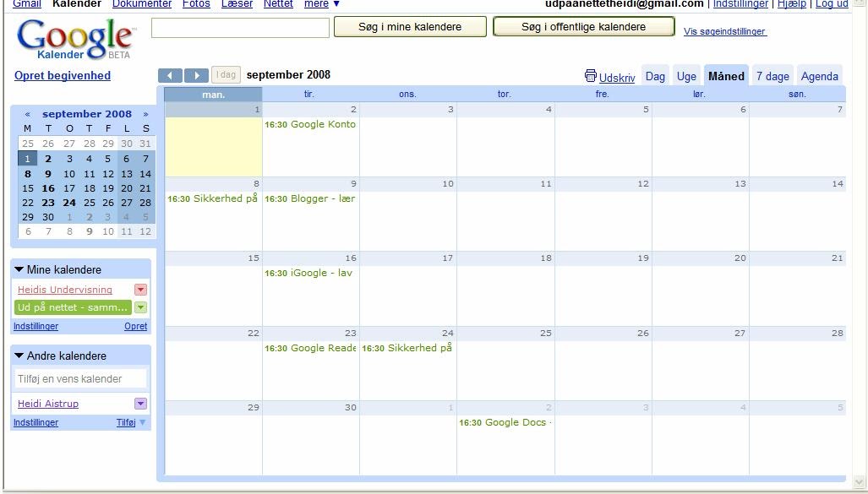The width and height of the screenshot is (868, 494).
Task: Toggle Ud på nettet calendar visibility
Action: tap(73, 307)
